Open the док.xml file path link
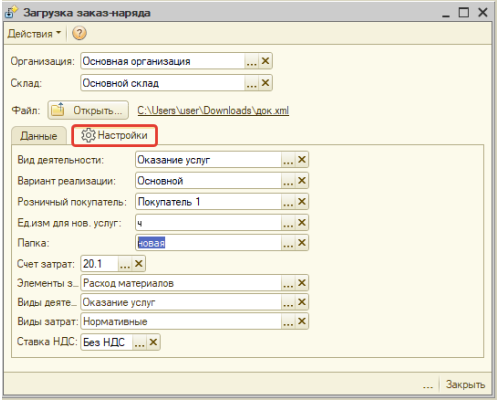 [213, 110]
